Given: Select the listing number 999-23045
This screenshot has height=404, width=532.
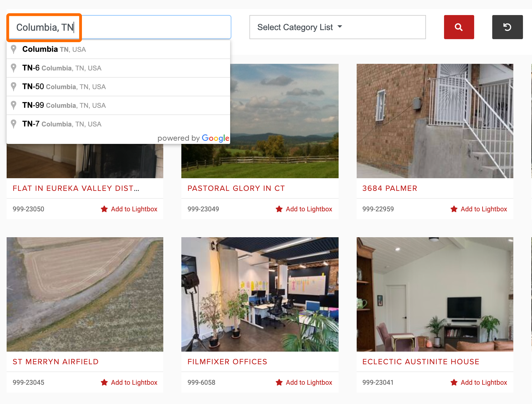Looking at the screenshot, I should (x=28, y=382).
